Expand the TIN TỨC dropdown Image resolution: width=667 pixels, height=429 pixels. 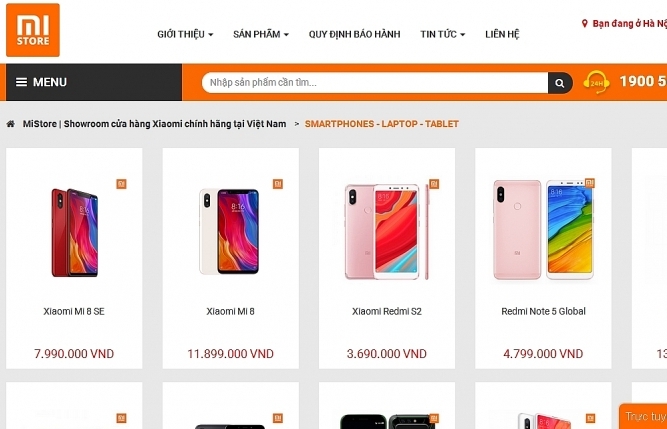click(x=442, y=34)
